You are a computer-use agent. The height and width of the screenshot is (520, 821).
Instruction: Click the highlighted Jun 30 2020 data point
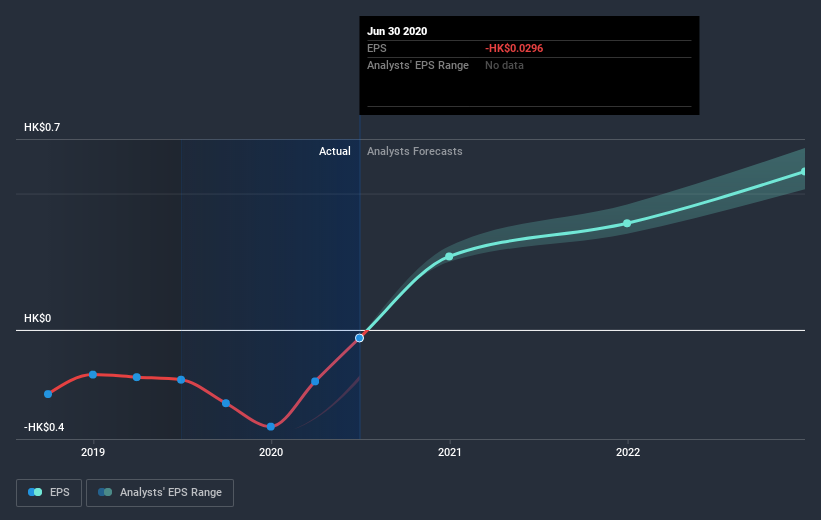click(360, 338)
